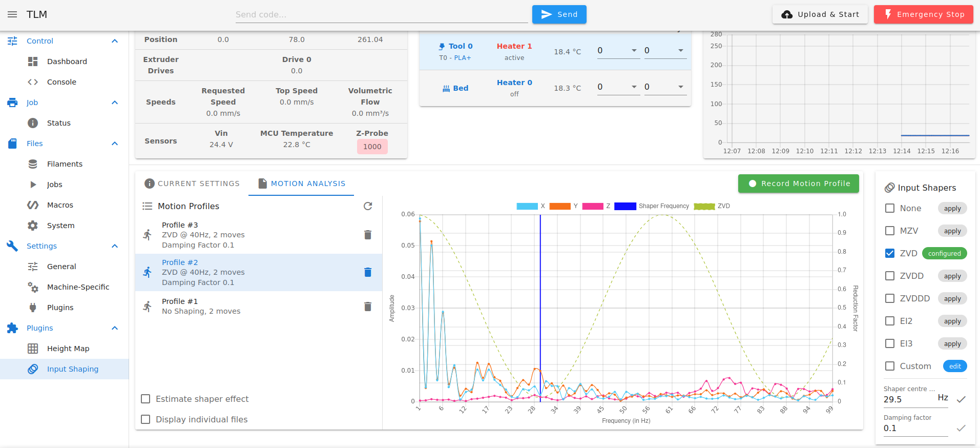Toggle X series via cyan legend swatch

(x=527, y=206)
